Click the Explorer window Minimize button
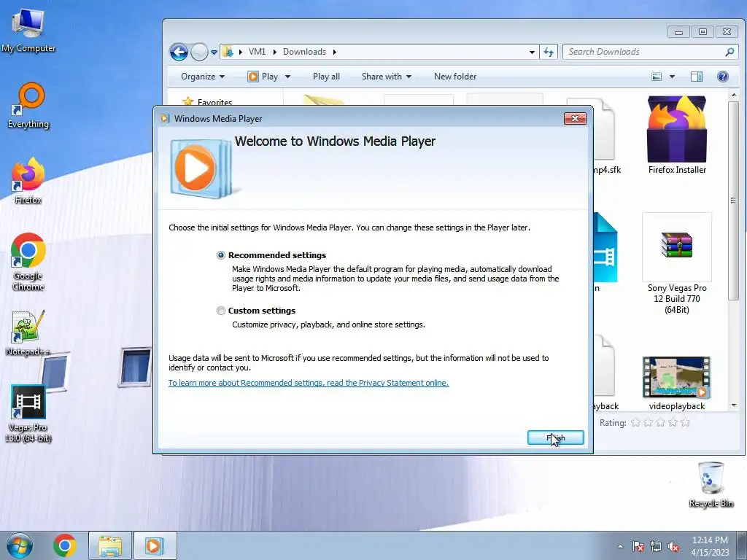This screenshot has height=560, width=747. [x=679, y=32]
